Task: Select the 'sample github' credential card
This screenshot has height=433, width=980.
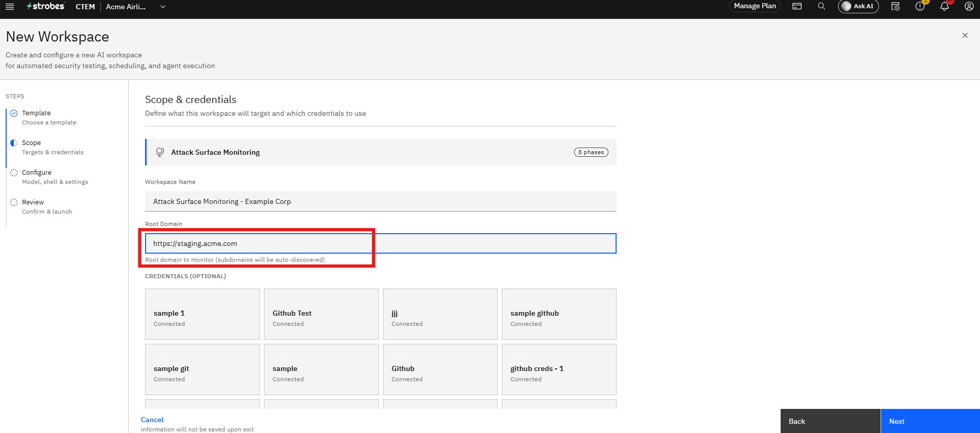Action: click(559, 314)
